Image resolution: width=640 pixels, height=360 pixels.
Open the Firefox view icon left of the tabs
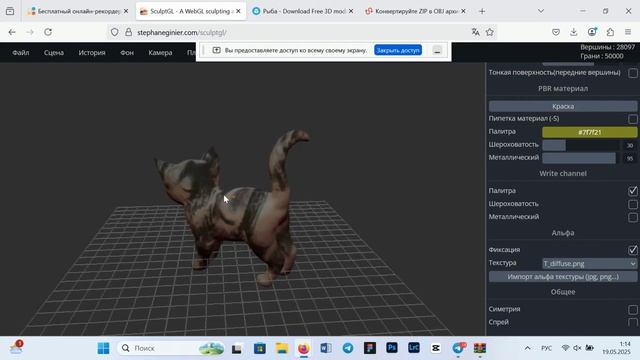click(x=10, y=11)
